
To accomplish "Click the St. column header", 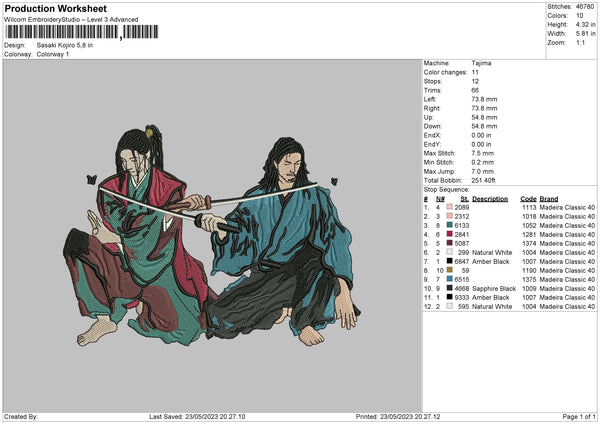I will (465, 199).
